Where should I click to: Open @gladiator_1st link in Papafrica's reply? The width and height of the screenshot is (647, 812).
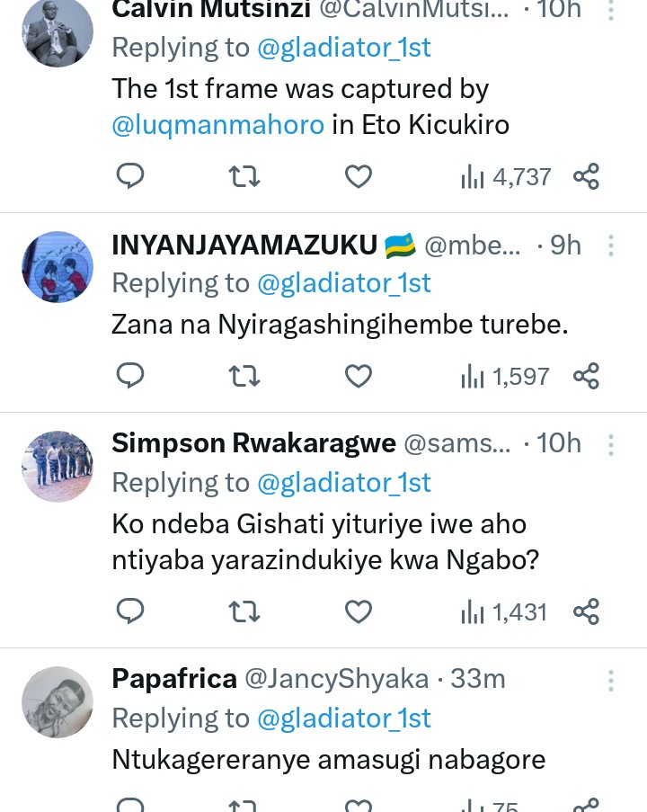click(344, 718)
